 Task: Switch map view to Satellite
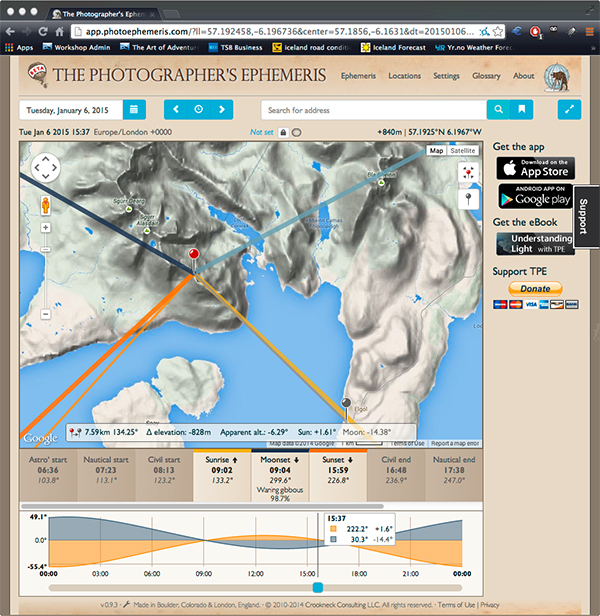[462, 150]
